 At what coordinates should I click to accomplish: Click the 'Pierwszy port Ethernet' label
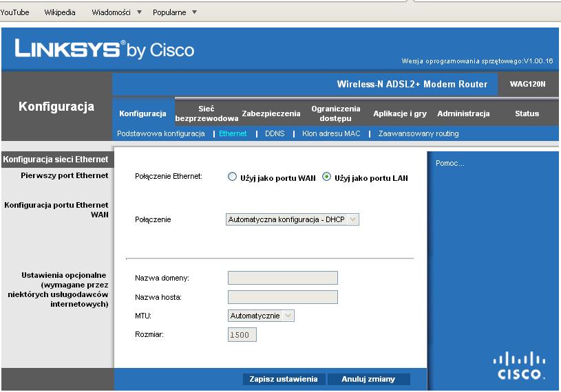(65, 175)
